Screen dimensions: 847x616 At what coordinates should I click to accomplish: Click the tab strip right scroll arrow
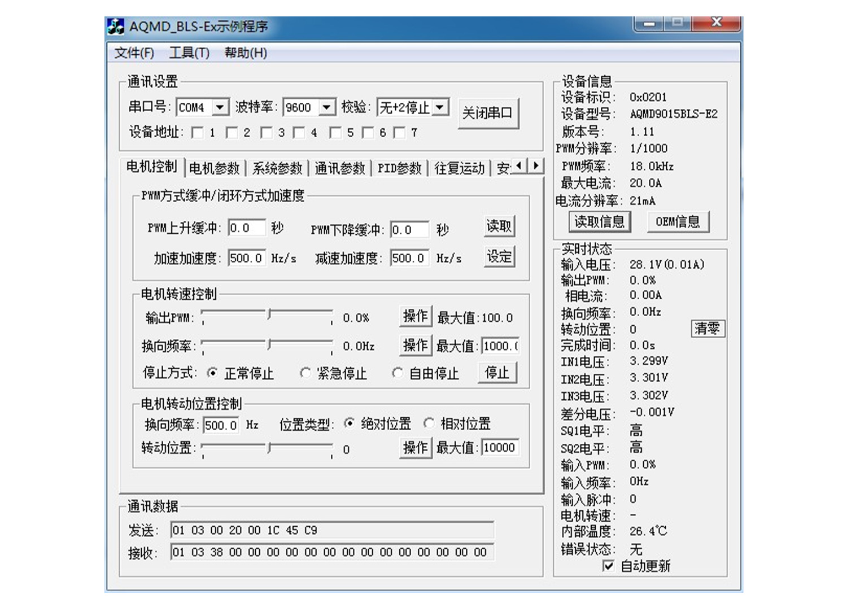pos(536,166)
